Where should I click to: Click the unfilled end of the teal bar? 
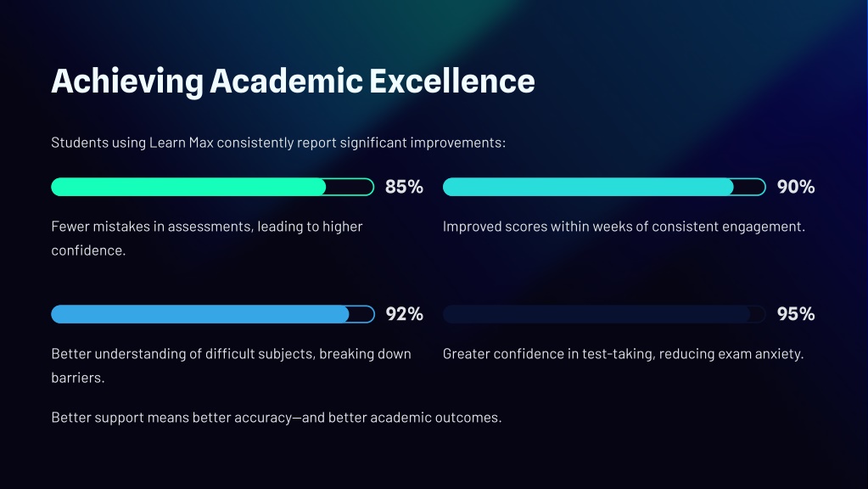[749, 187]
